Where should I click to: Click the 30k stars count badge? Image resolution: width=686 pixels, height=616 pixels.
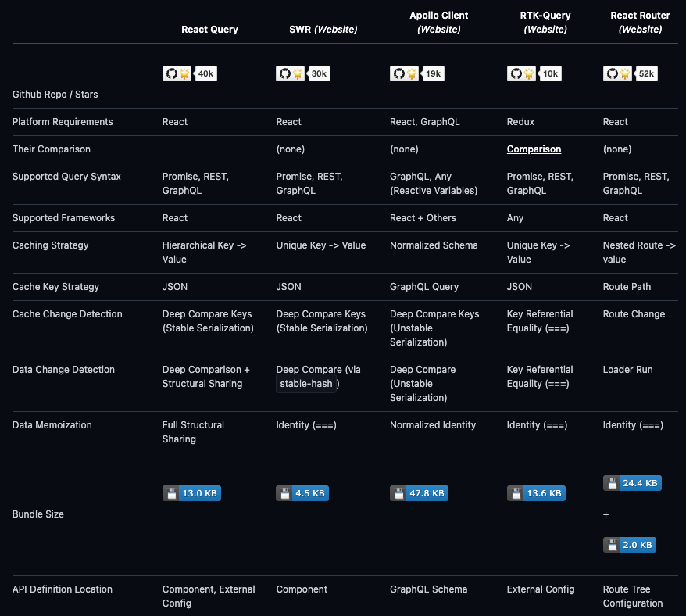point(319,73)
